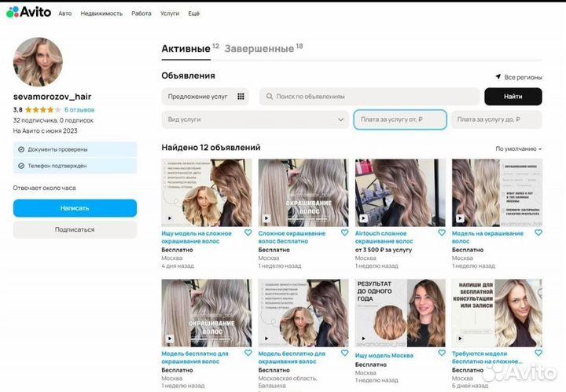Open the profile avatar photo
The image size is (566, 392).
click(38, 61)
